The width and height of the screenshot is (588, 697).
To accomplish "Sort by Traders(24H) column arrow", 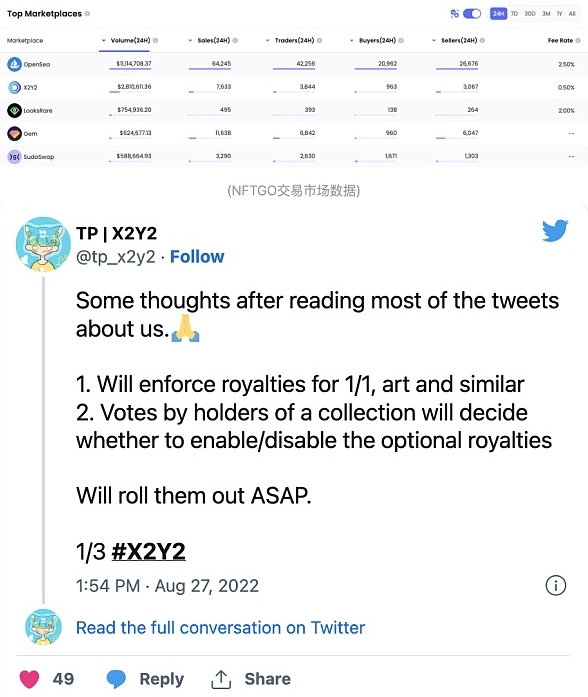I will coord(268,40).
